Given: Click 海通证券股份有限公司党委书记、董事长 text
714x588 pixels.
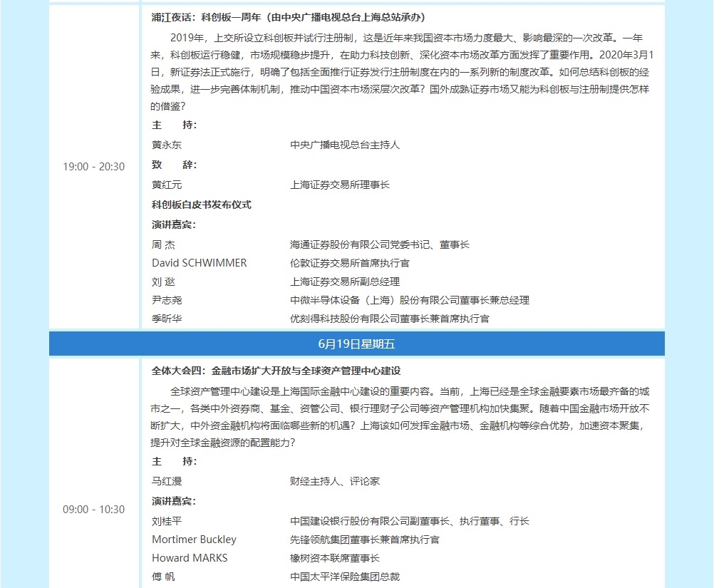Looking at the screenshot, I should pyautogui.click(x=380, y=245).
